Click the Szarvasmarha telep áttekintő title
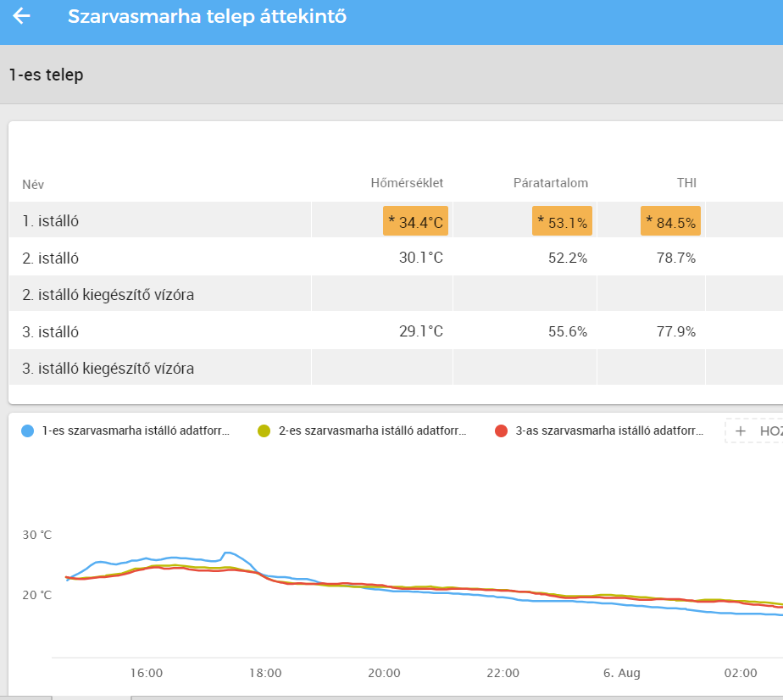 (208, 16)
